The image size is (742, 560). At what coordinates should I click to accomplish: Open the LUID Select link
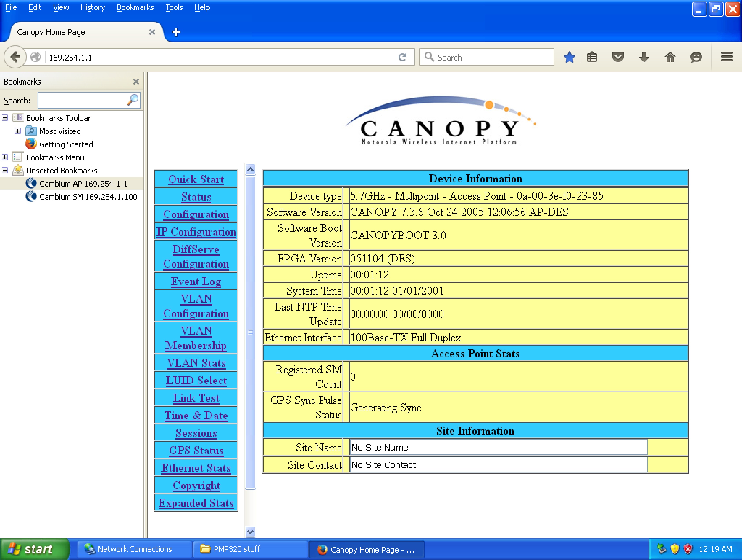click(x=196, y=380)
